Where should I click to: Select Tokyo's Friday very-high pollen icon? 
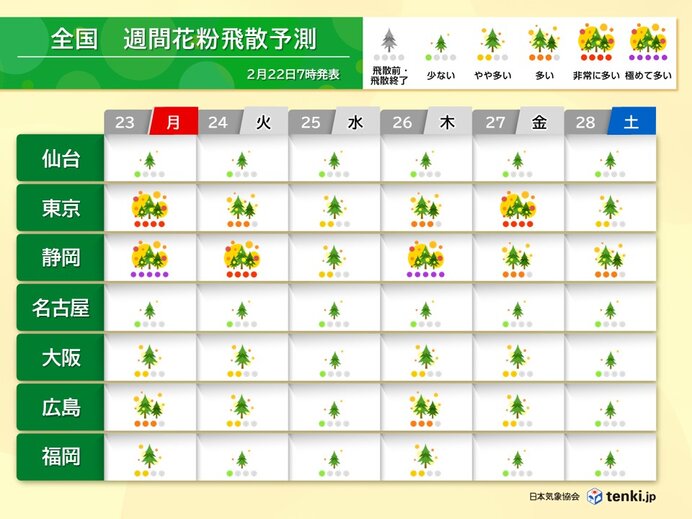click(x=517, y=207)
